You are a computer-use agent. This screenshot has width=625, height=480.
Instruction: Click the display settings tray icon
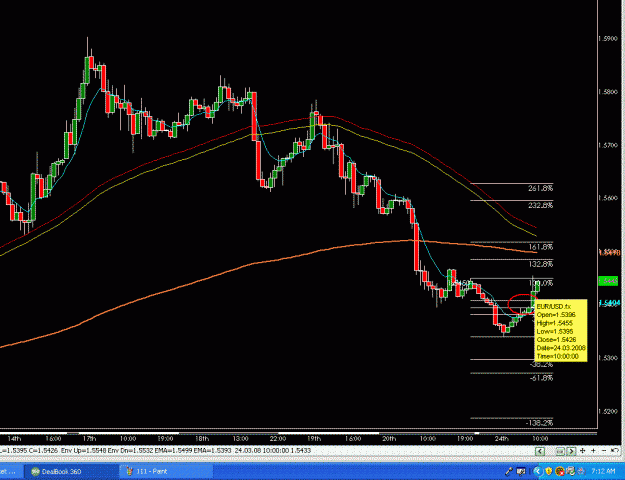coord(521,472)
